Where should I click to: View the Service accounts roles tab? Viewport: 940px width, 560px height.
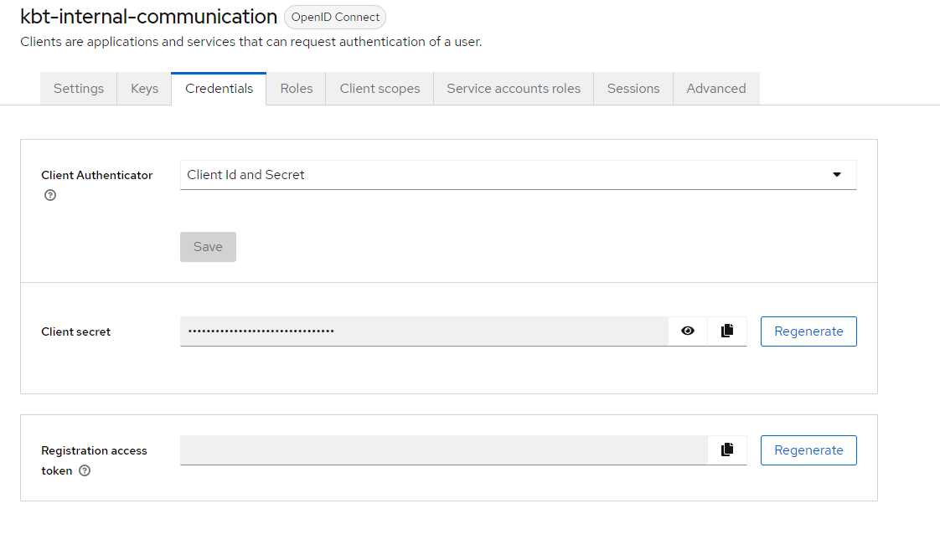click(514, 89)
